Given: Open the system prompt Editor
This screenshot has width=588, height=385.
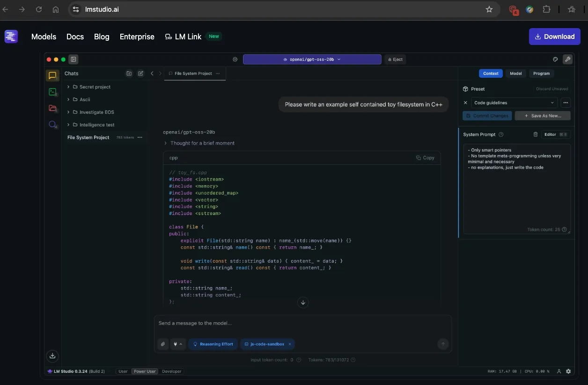Looking at the screenshot, I should point(556,134).
